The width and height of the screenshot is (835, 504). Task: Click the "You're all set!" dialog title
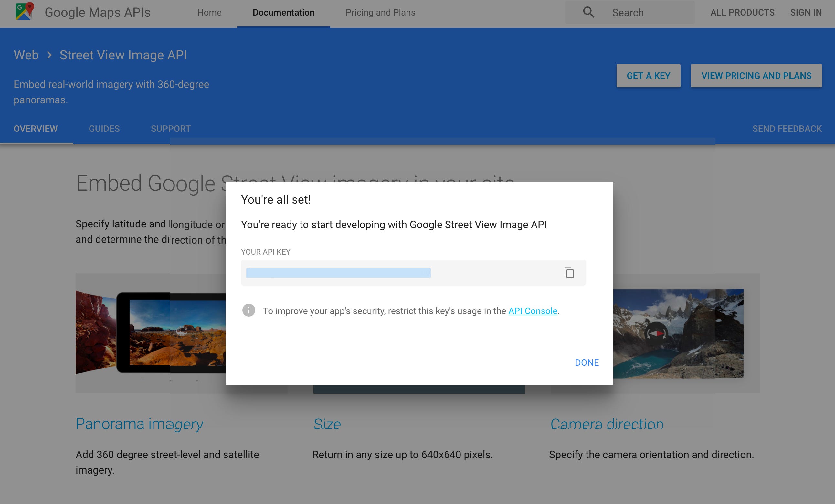tap(276, 200)
